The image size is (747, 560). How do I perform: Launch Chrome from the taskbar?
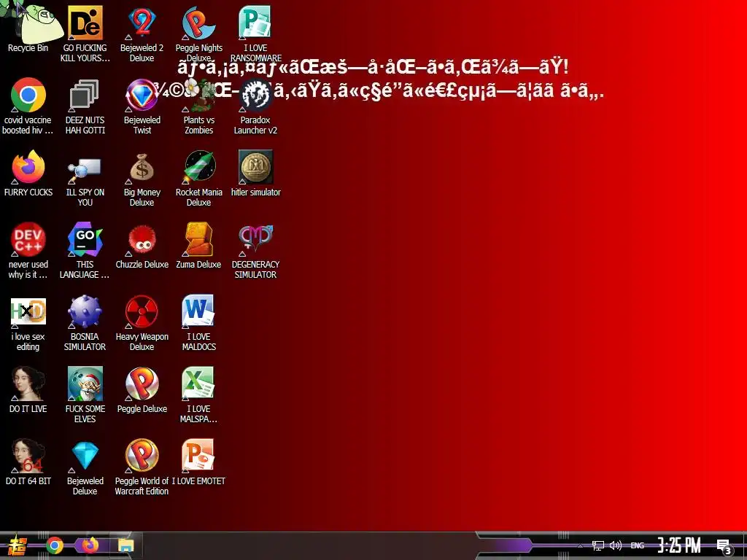click(54, 545)
